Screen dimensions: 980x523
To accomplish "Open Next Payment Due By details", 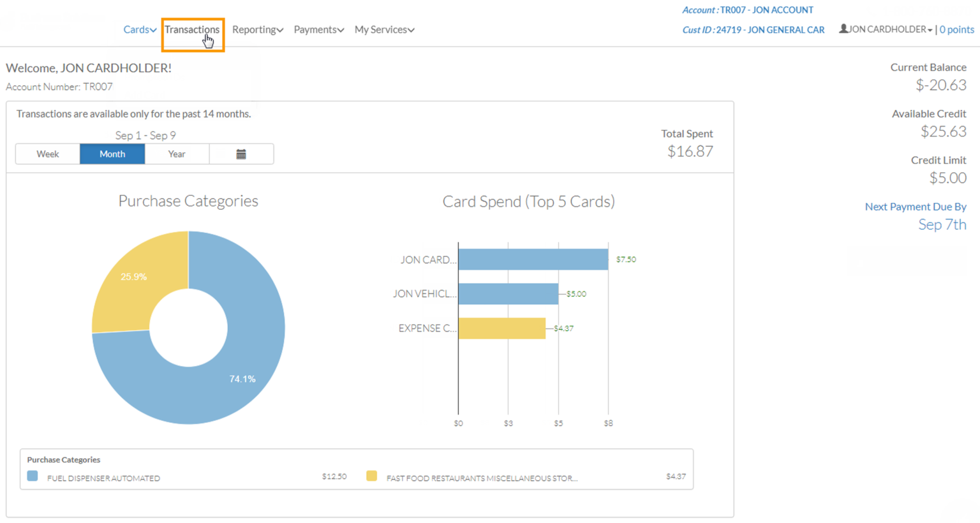I will [915, 207].
